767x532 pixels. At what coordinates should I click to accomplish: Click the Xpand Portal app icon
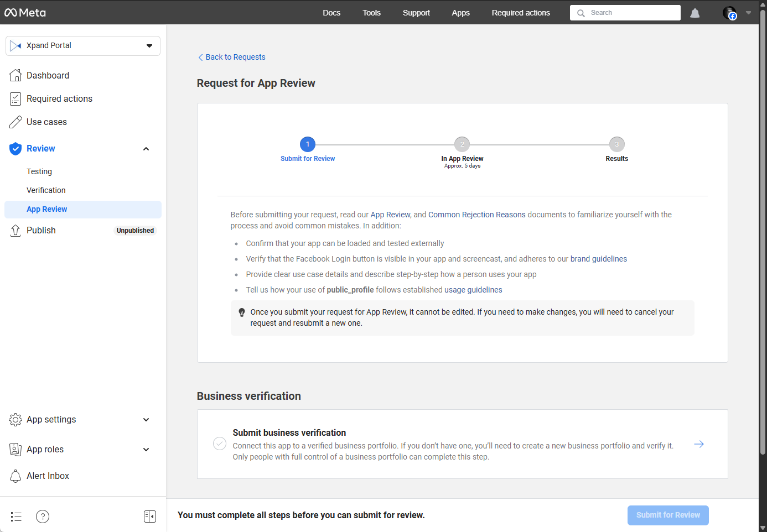point(15,45)
